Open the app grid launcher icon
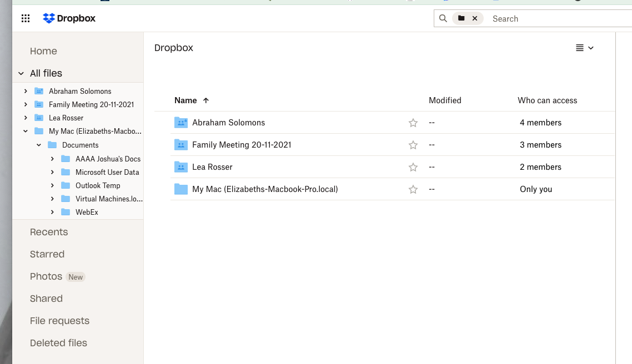Screen dimensions: 632x364 [26, 18]
